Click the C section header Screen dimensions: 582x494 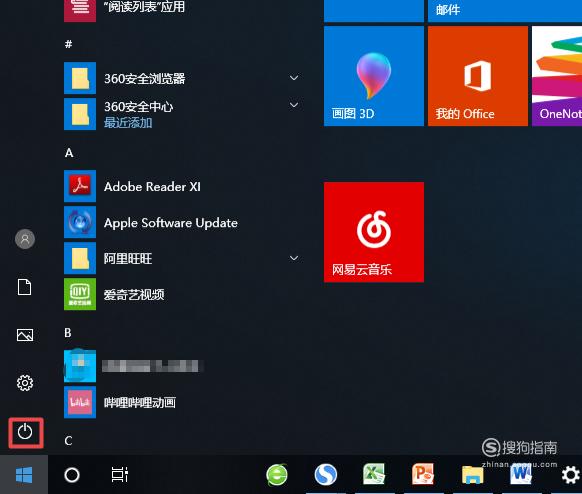[x=68, y=441]
